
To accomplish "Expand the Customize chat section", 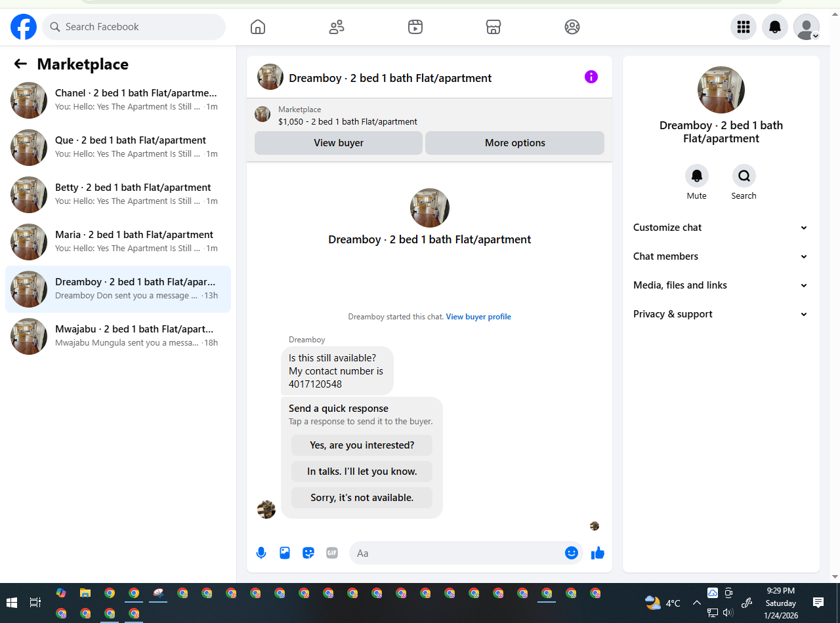I will click(720, 228).
